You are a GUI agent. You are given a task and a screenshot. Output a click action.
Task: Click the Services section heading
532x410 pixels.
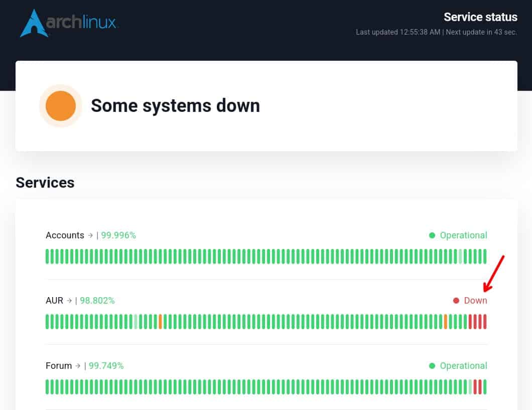coord(45,183)
